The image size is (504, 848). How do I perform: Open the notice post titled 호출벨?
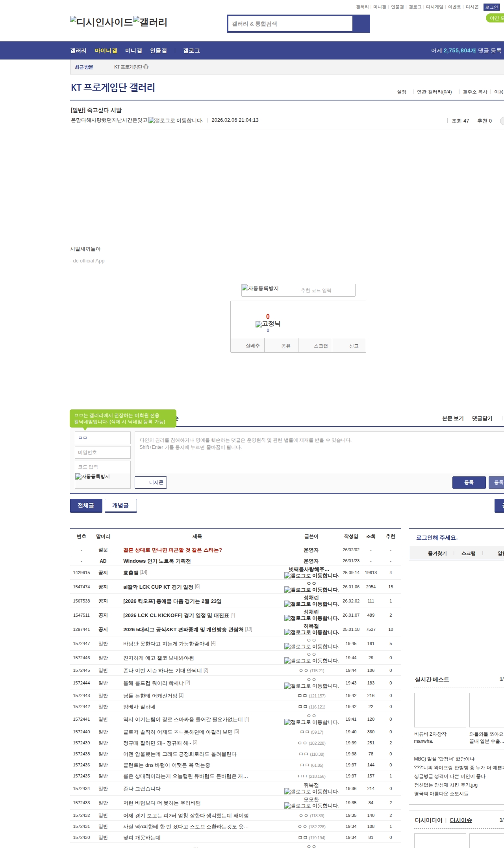(x=131, y=573)
